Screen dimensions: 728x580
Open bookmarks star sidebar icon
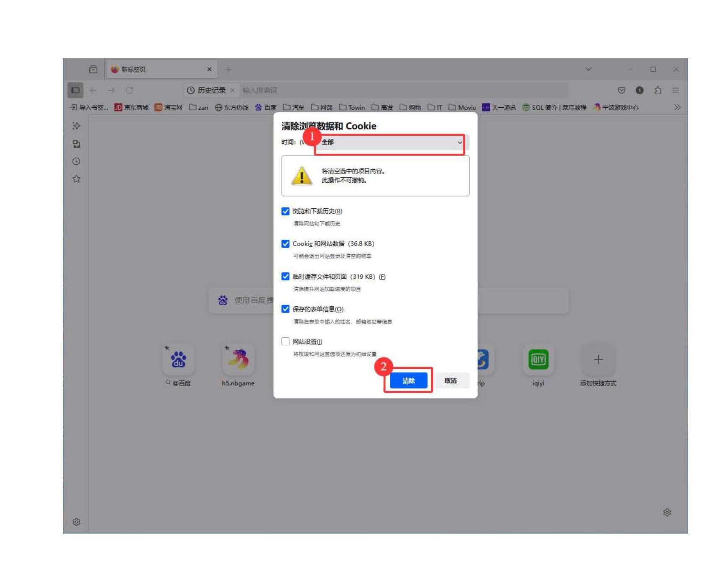click(76, 179)
